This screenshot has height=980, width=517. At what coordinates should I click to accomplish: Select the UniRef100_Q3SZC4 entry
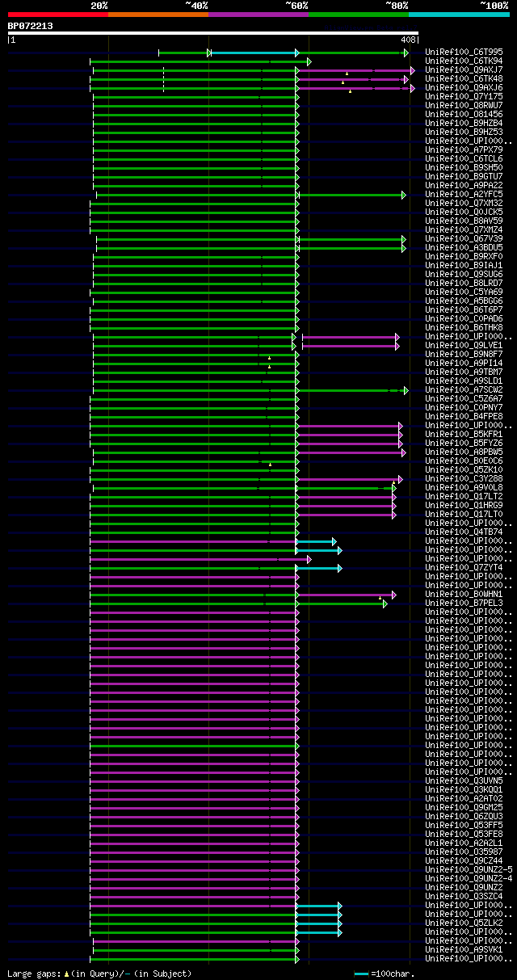(464, 896)
